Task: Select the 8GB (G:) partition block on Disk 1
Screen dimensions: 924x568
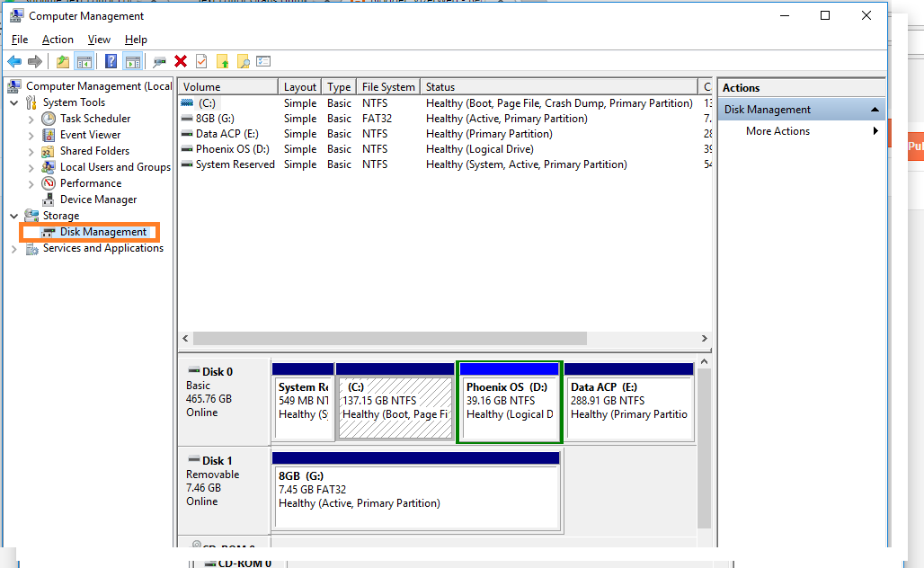Action: [416, 490]
